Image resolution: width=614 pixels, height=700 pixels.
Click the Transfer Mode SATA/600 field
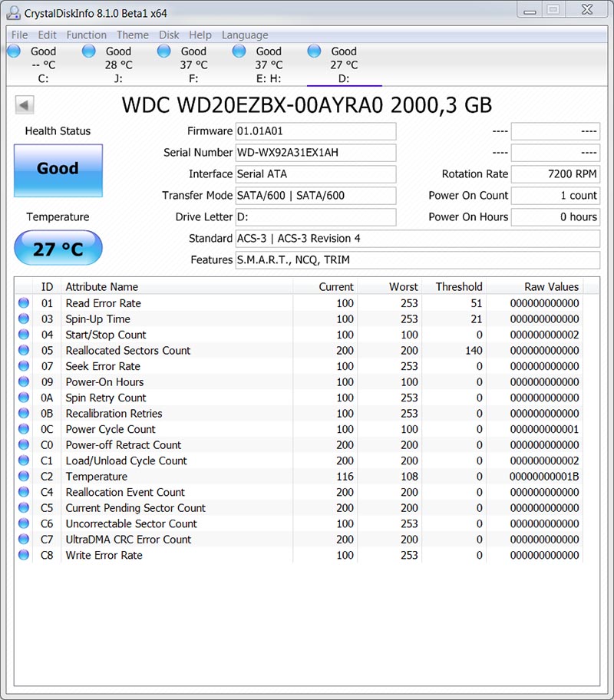[315, 196]
